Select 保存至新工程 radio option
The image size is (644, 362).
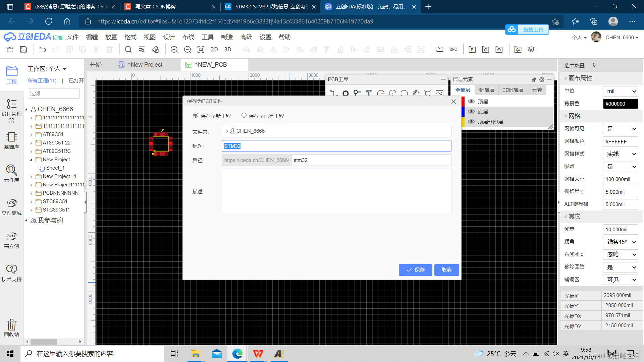[196, 115]
